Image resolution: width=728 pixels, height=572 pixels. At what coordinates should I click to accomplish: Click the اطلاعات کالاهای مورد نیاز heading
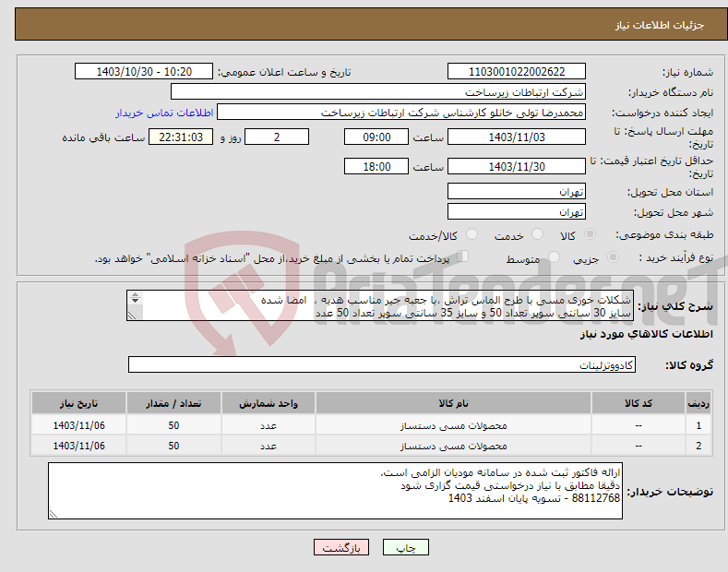(x=646, y=334)
